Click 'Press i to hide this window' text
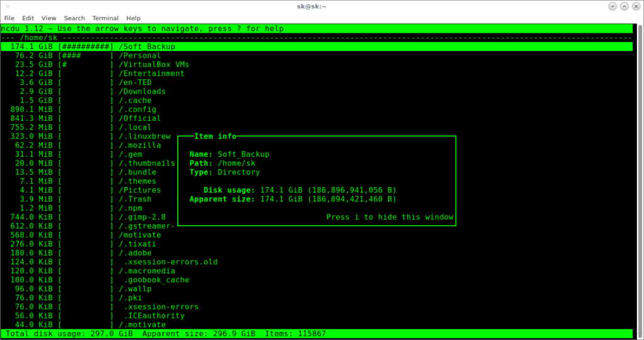 pyautogui.click(x=389, y=217)
